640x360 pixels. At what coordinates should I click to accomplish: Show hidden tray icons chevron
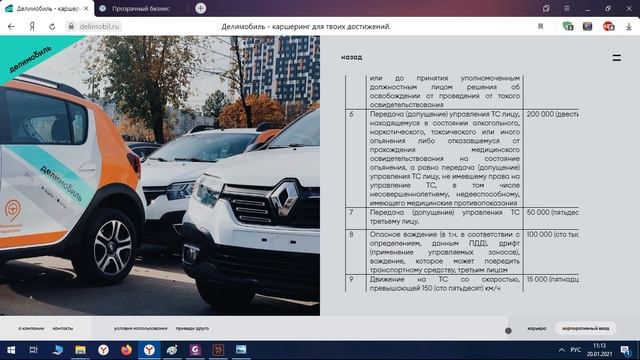(x=561, y=350)
